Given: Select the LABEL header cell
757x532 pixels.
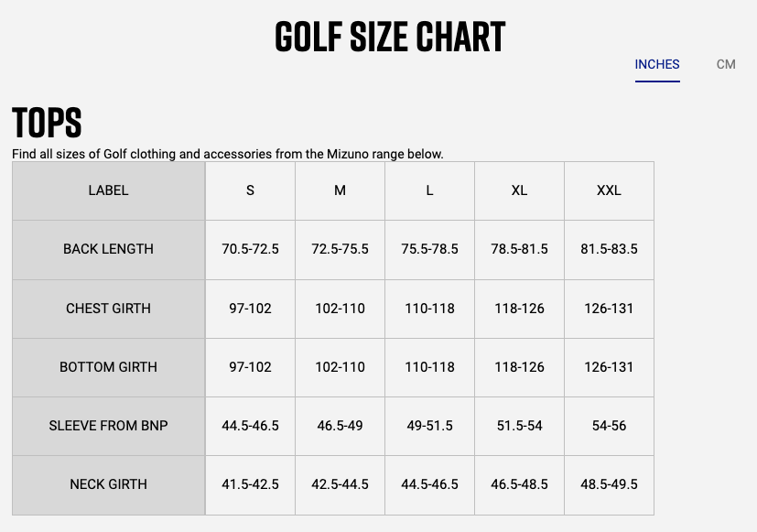Looking at the screenshot, I should 108,190.
